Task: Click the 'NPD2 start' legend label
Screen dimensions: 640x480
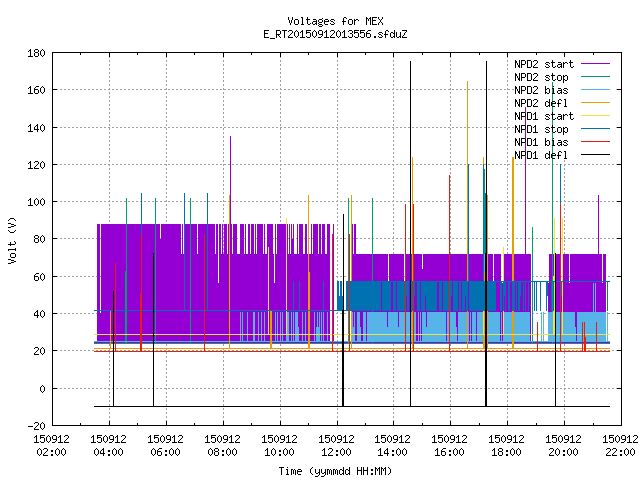Action: click(x=544, y=64)
